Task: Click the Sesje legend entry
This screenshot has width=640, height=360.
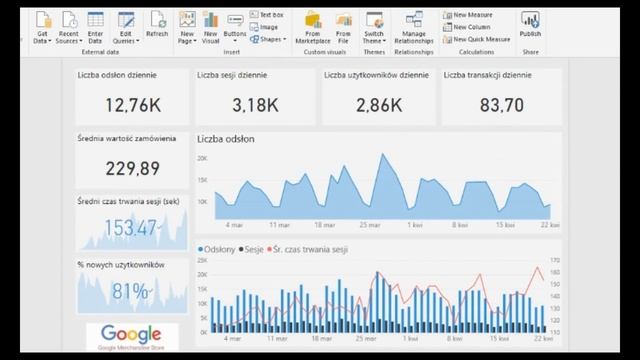Action: [x=251, y=249]
